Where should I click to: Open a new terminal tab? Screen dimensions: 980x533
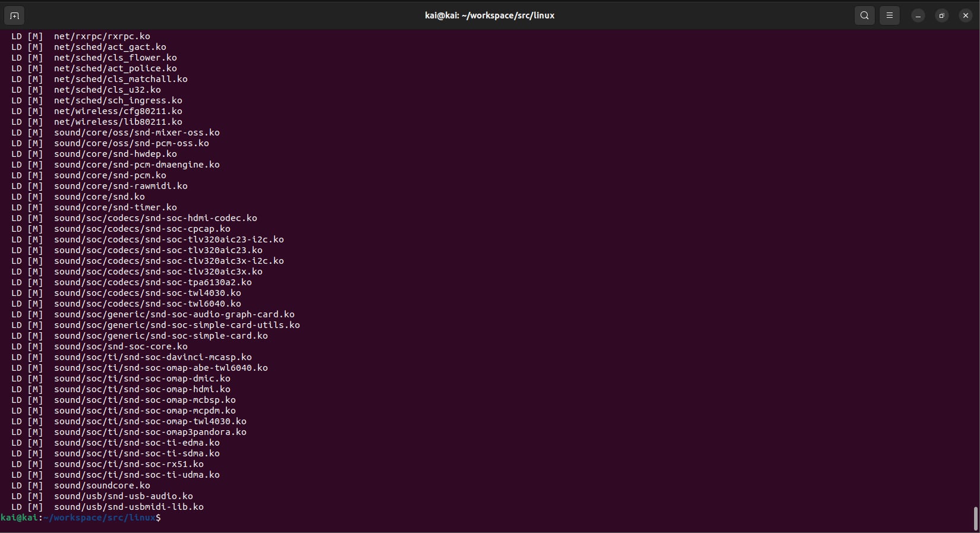14,16
